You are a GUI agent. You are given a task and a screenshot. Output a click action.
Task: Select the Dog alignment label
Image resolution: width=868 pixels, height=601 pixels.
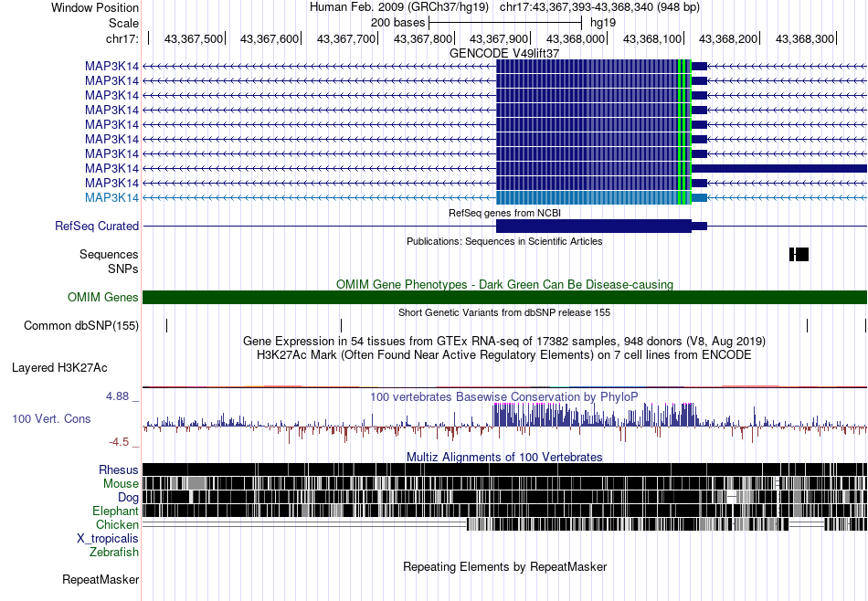[128, 498]
